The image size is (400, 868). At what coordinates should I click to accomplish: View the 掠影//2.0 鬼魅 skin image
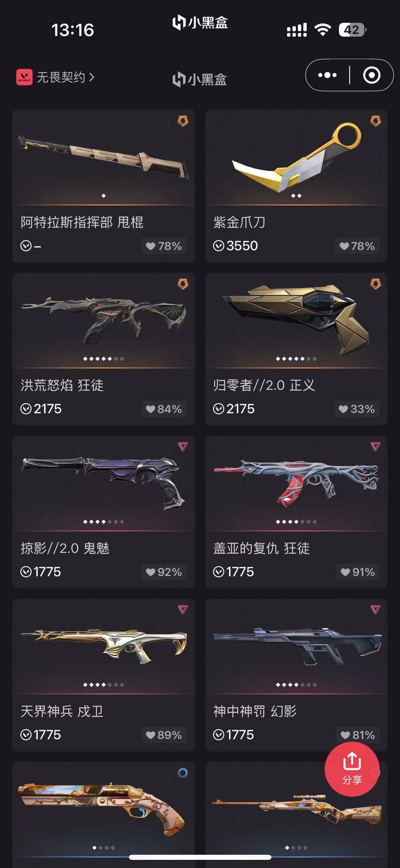104,482
